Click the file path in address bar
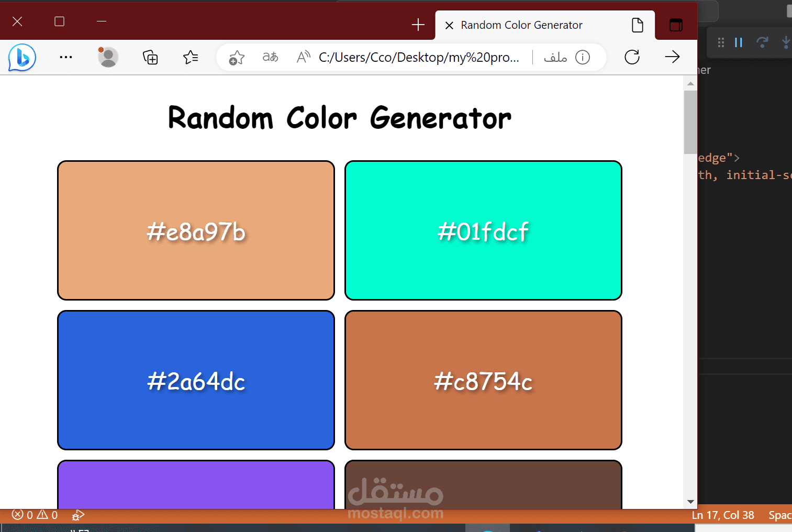 (419, 57)
